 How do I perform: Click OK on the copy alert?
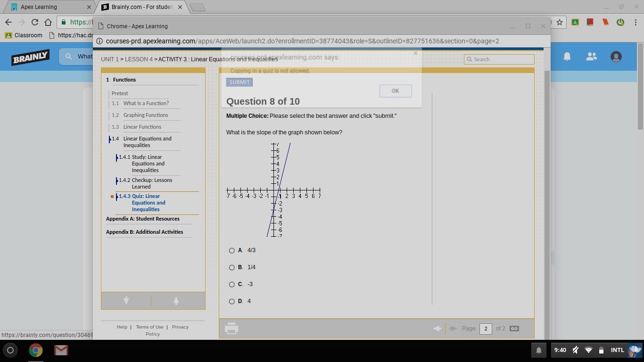[396, 91]
